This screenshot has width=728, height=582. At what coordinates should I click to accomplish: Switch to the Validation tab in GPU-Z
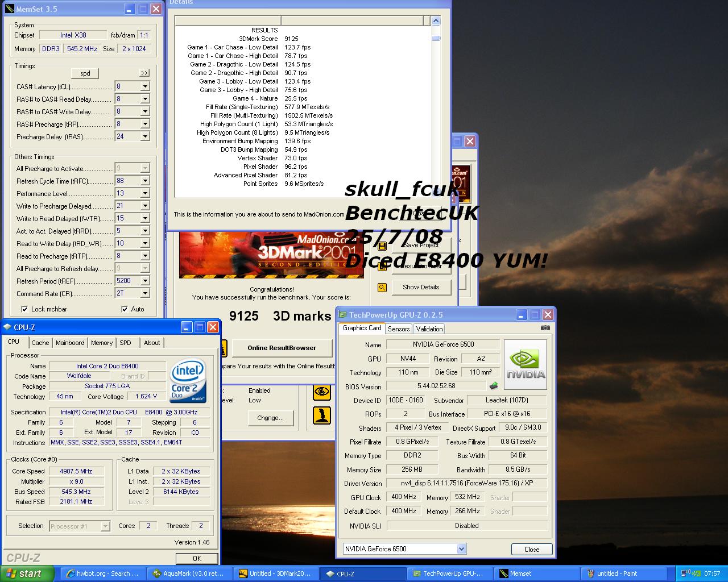point(429,329)
